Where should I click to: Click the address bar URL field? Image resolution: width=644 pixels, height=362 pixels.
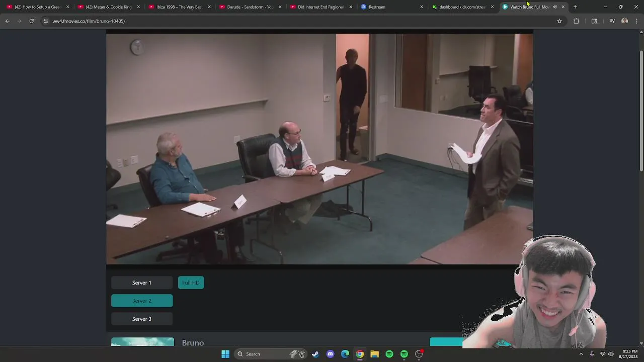[302, 21]
